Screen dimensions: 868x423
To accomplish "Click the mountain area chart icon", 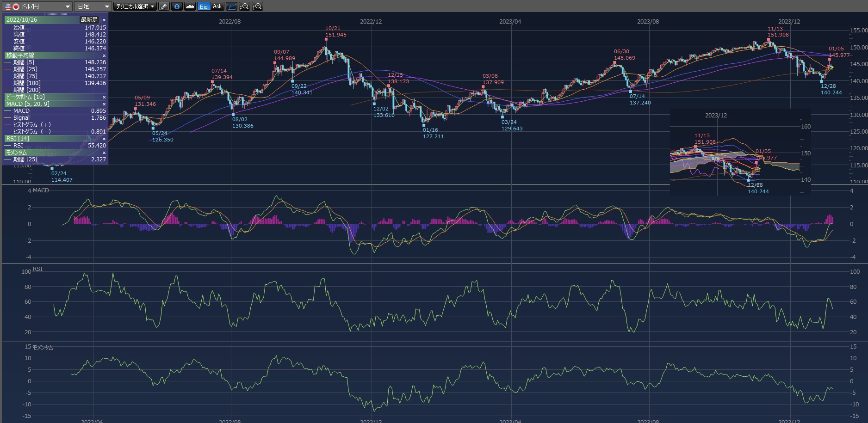I will [x=190, y=6].
